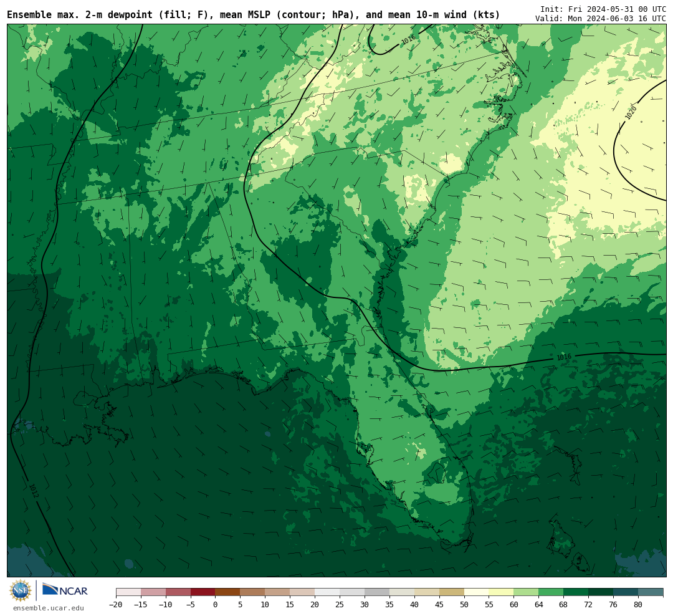Pick the 76 to 80 dark teal swatch
The width and height of the screenshot is (673, 616).
coord(626,592)
